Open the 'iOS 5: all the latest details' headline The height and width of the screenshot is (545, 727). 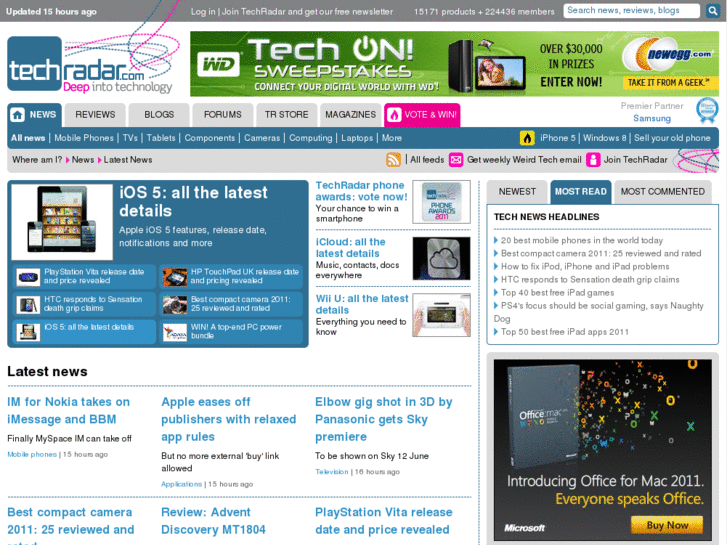pyautogui.click(x=193, y=202)
